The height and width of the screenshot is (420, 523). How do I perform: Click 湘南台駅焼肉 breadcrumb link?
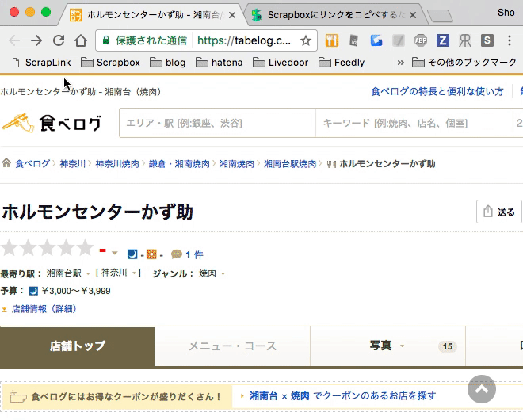click(x=290, y=164)
